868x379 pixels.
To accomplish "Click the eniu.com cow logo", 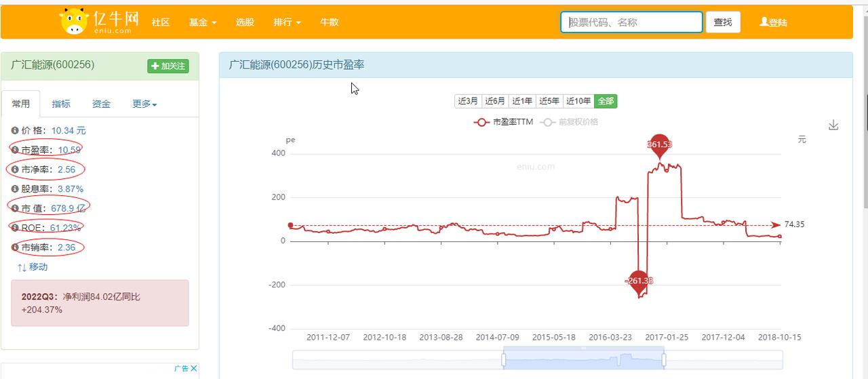I will 99,22.
